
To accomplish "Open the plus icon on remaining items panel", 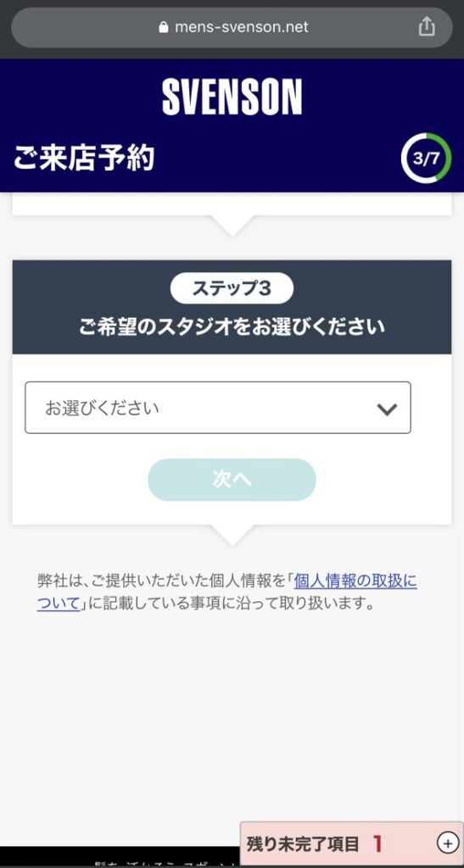I will point(447,843).
